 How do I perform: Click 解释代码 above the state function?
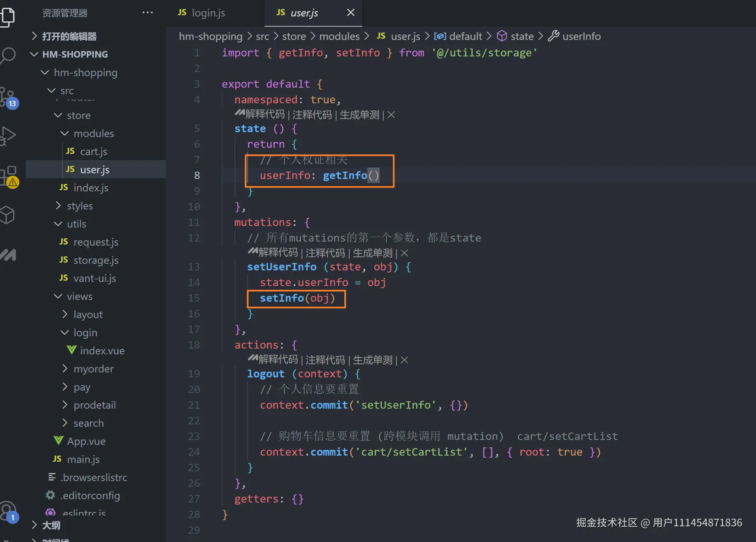click(265, 115)
